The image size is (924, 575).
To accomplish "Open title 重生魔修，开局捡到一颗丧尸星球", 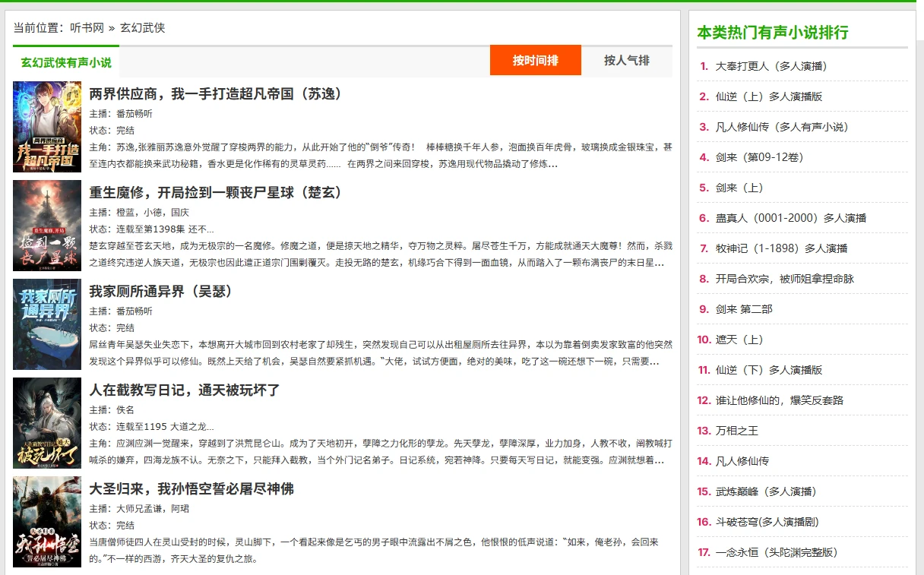I will (x=216, y=193).
